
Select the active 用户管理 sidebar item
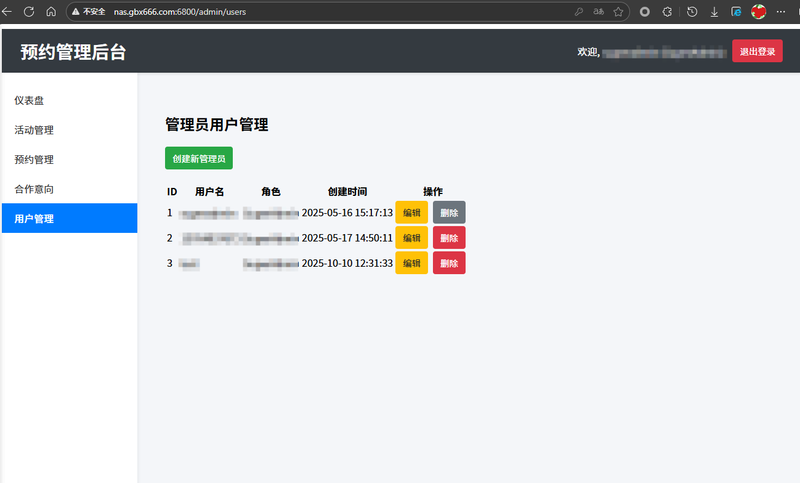pyautogui.click(x=69, y=218)
